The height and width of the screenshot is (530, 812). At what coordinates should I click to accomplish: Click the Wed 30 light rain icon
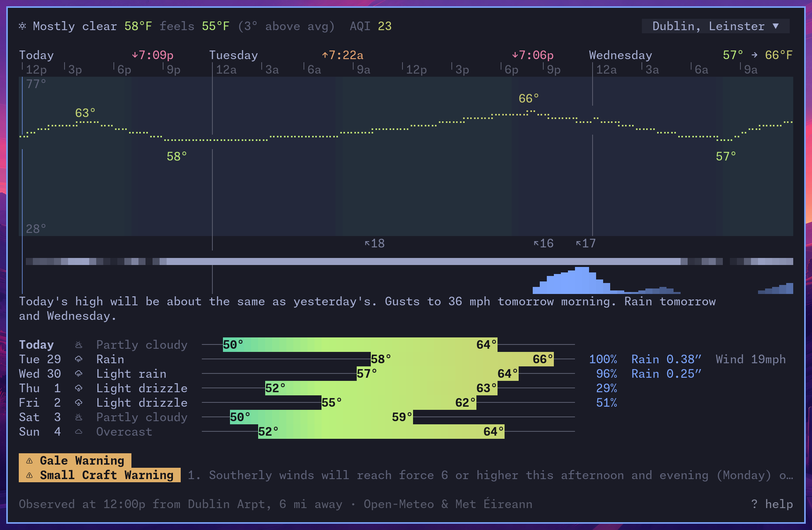79,374
